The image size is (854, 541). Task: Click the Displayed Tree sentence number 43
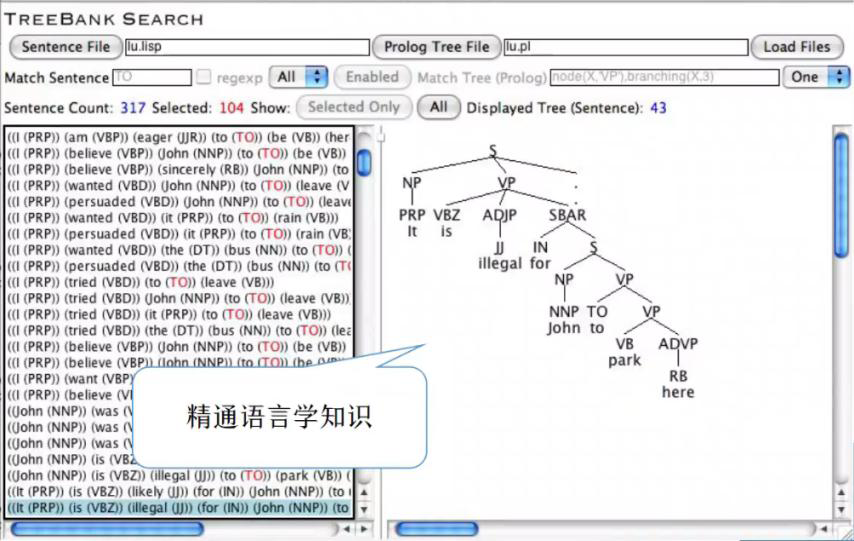(658, 107)
